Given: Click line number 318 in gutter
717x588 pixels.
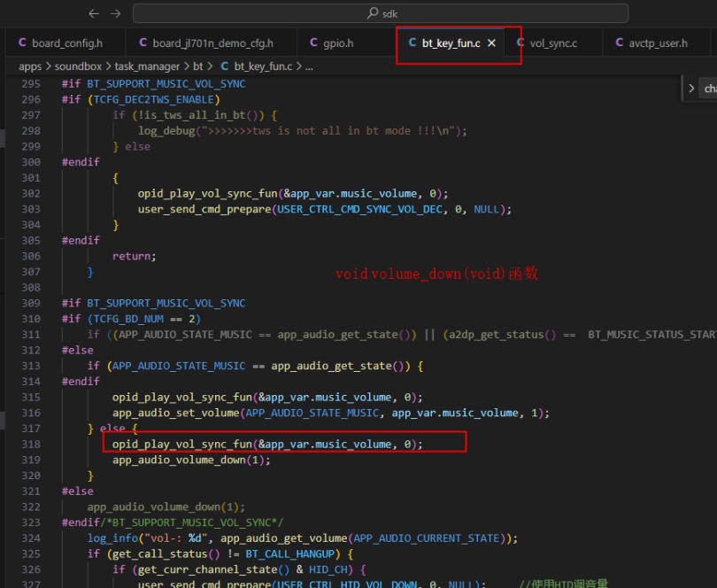Looking at the screenshot, I should pyautogui.click(x=31, y=444).
